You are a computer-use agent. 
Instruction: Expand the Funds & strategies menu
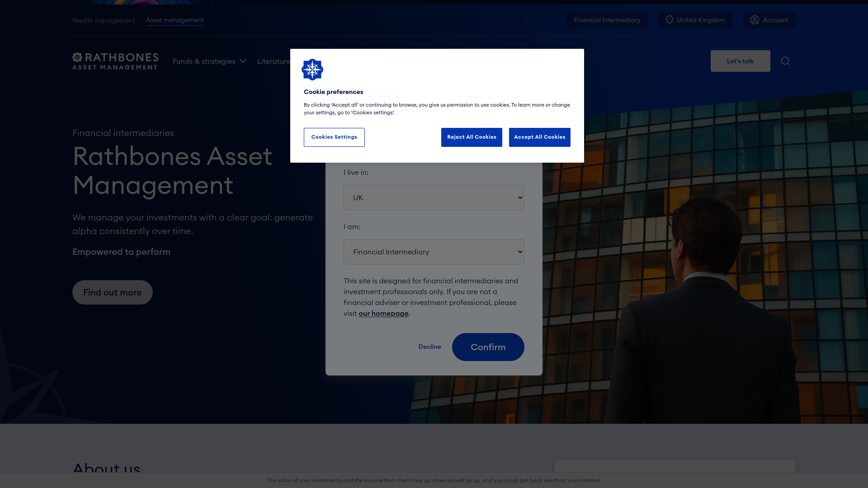tap(209, 61)
